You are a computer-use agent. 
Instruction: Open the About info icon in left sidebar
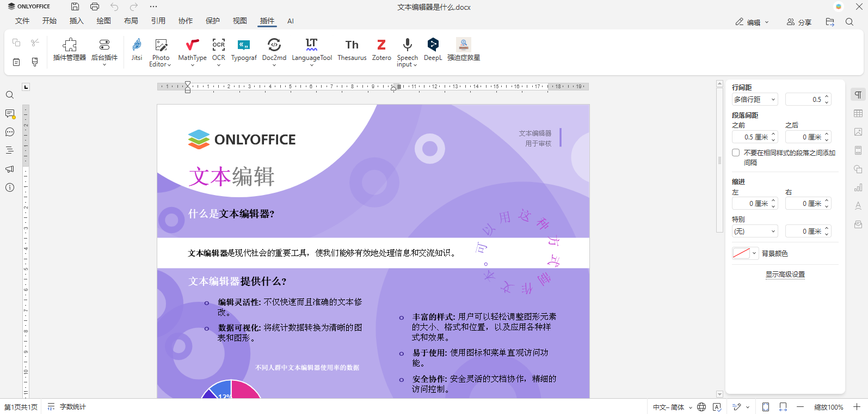click(10, 187)
